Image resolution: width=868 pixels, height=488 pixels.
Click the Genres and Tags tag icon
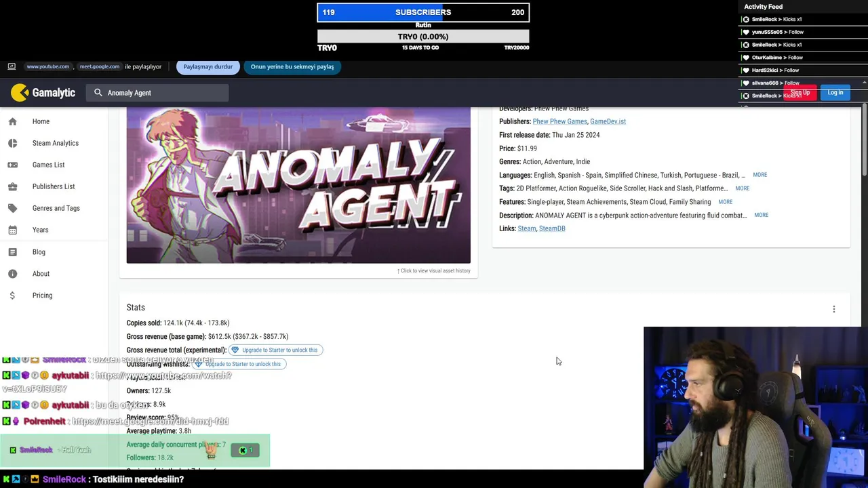pos(12,208)
